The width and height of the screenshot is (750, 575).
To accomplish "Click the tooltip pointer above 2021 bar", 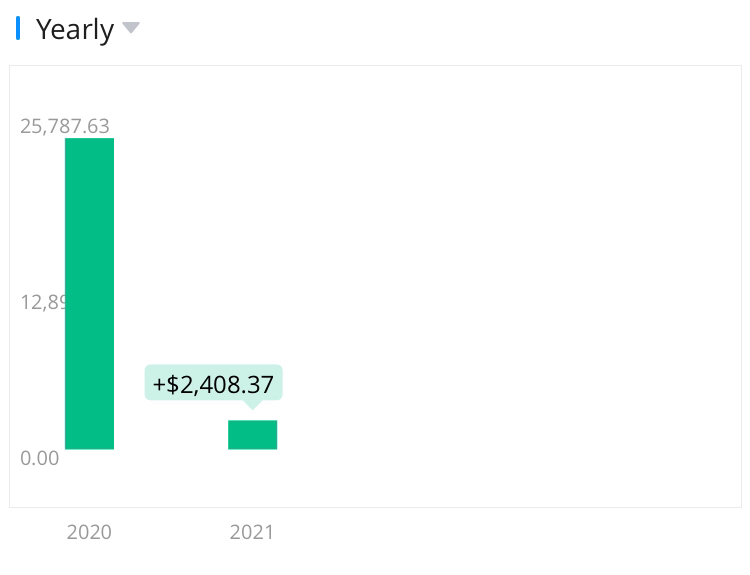I will point(252,404).
